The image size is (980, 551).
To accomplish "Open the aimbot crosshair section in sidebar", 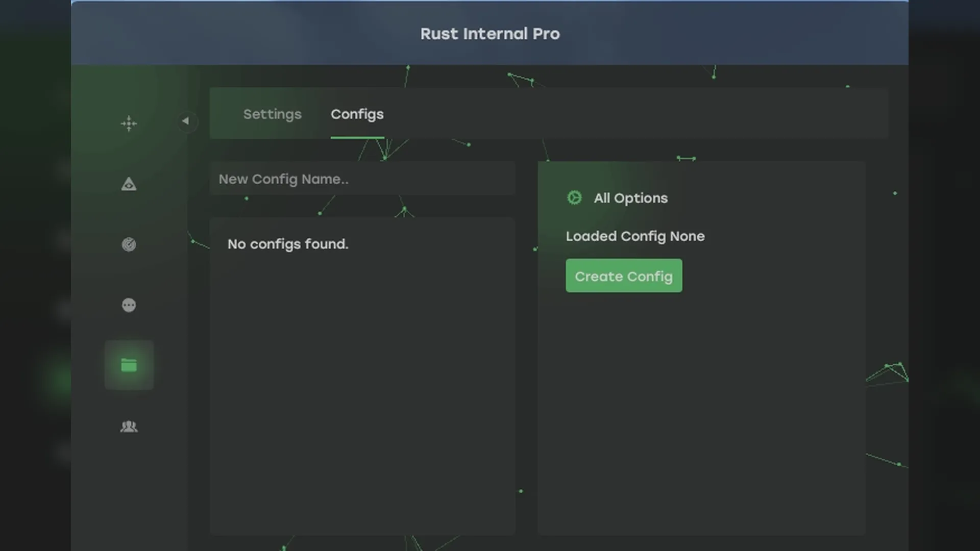I will (x=129, y=123).
